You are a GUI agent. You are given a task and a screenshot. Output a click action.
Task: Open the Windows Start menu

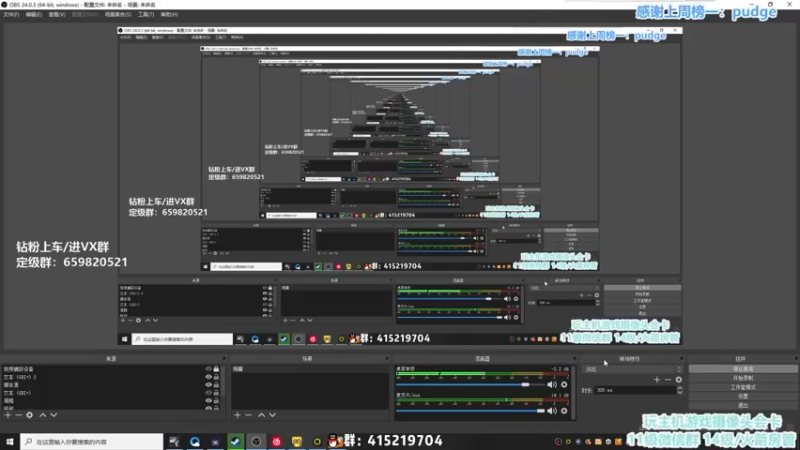point(10,441)
